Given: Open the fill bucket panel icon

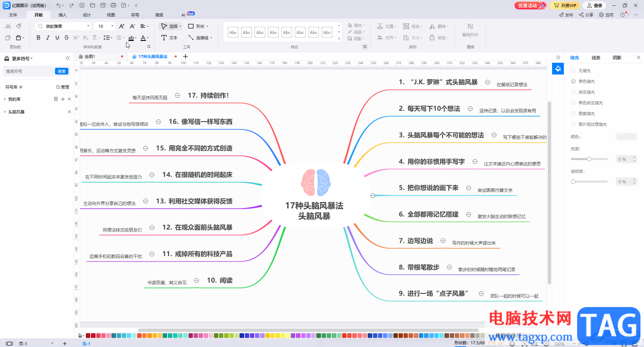Looking at the screenshot, I should pyautogui.click(x=558, y=69).
